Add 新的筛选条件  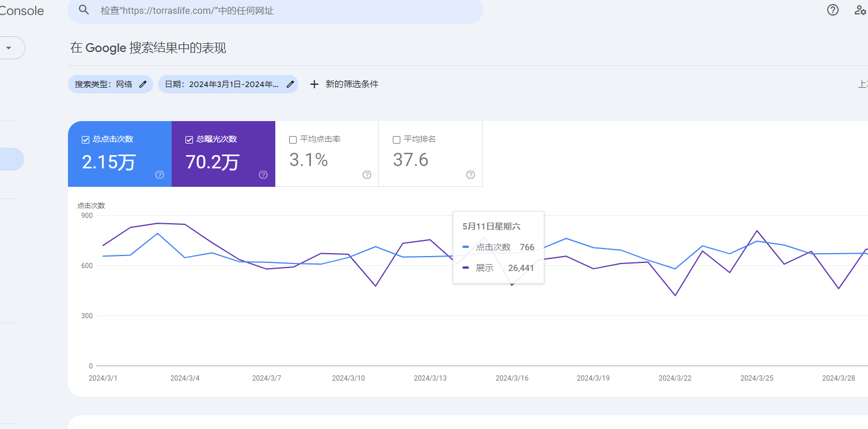[352, 84]
